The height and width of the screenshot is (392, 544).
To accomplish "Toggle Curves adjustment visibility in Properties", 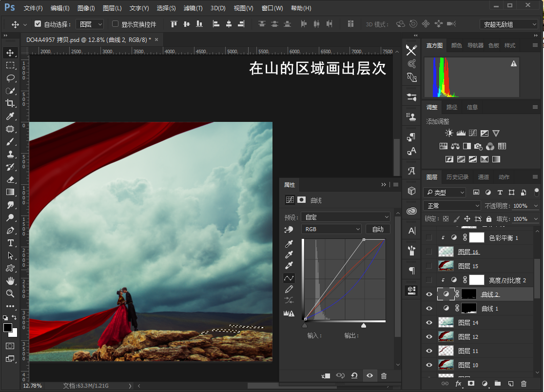I will [370, 376].
